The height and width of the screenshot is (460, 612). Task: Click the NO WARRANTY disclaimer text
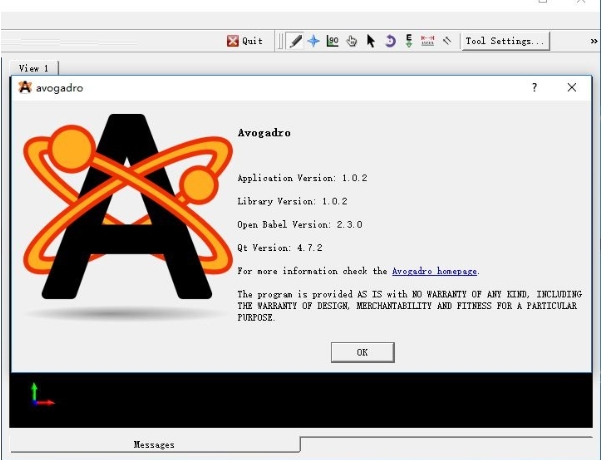[x=409, y=306]
